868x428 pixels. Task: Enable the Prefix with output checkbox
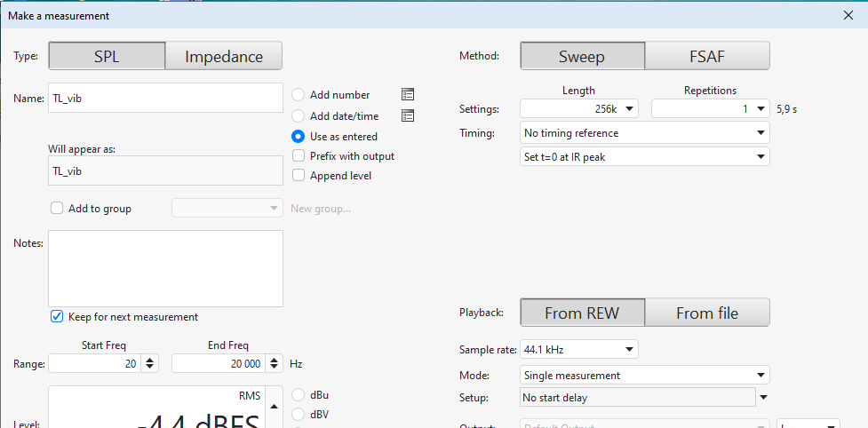point(299,156)
